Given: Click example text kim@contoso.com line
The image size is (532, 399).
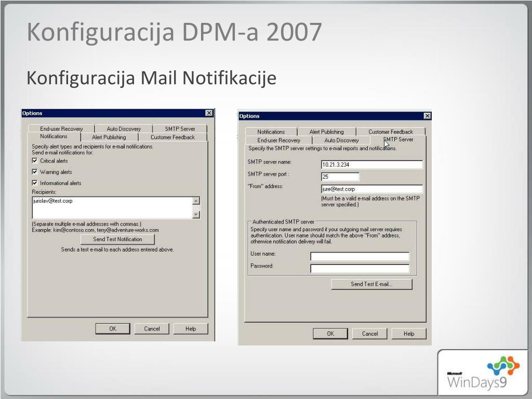Looking at the screenshot, I should point(96,230).
